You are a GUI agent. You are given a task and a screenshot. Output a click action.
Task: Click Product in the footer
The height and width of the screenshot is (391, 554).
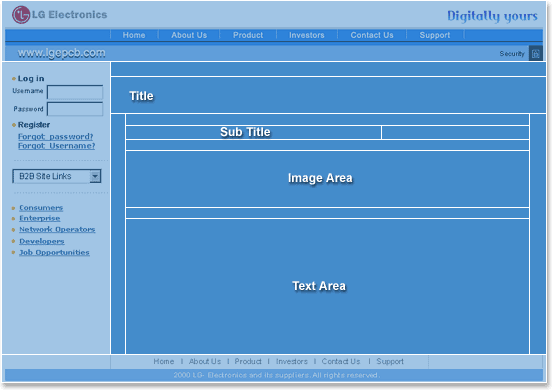coord(248,361)
